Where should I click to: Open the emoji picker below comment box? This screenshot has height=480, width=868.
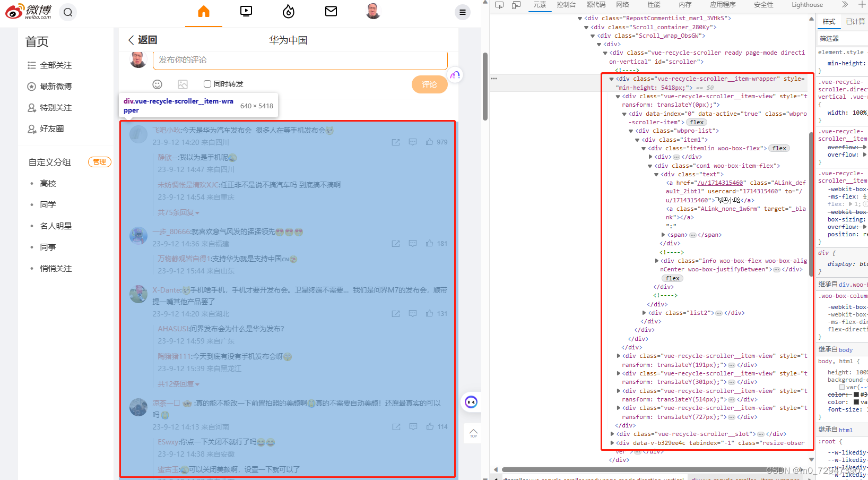(157, 84)
